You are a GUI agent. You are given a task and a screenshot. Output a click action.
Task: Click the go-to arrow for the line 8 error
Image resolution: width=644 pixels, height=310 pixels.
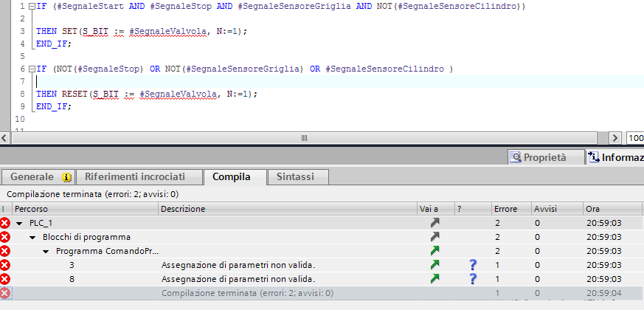(435, 279)
